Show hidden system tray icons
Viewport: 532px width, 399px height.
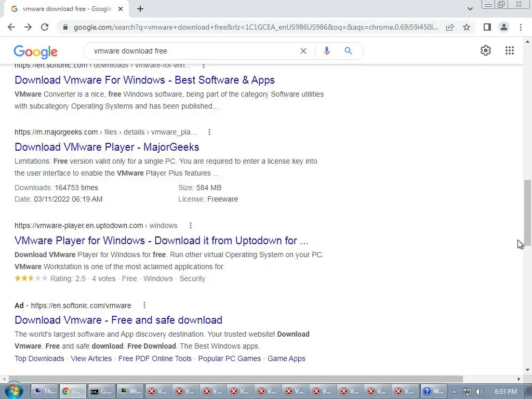[x=454, y=392]
